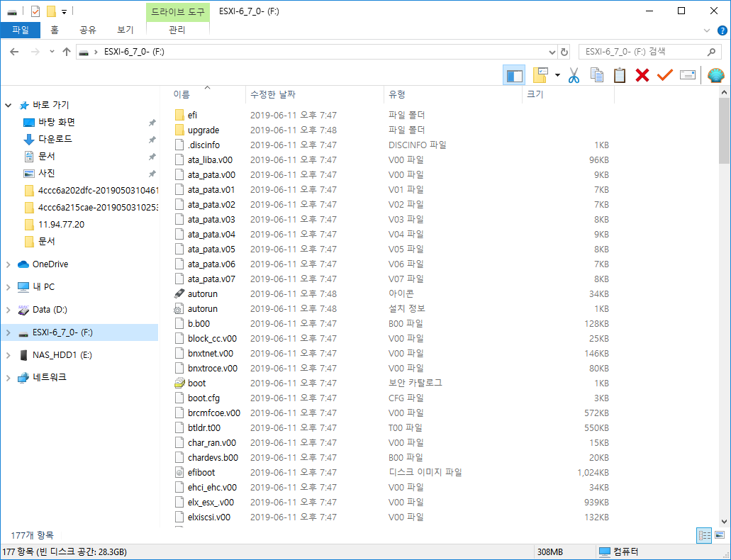
Task: Select OneDrive in the navigation pane
Action: click(x=50, y=264)
